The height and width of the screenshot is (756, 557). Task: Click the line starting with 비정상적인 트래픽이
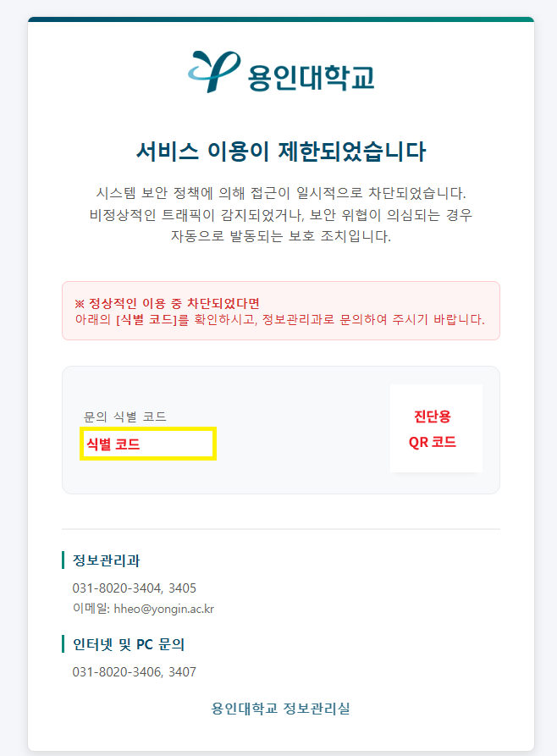[280, 214]
